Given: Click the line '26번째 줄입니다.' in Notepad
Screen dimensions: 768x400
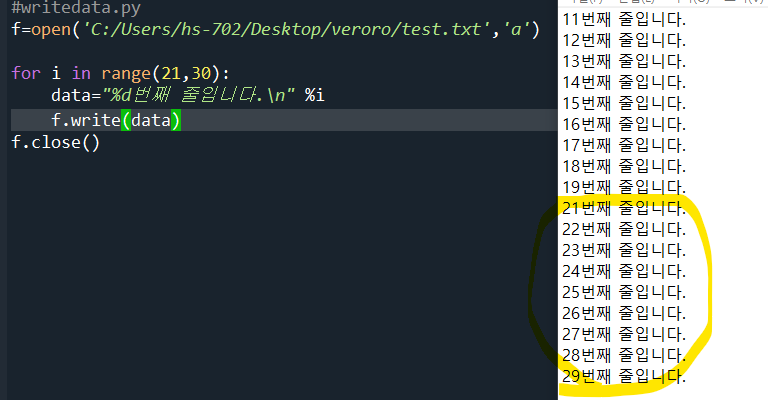Looking at the screenshot, I should (624, 314).
